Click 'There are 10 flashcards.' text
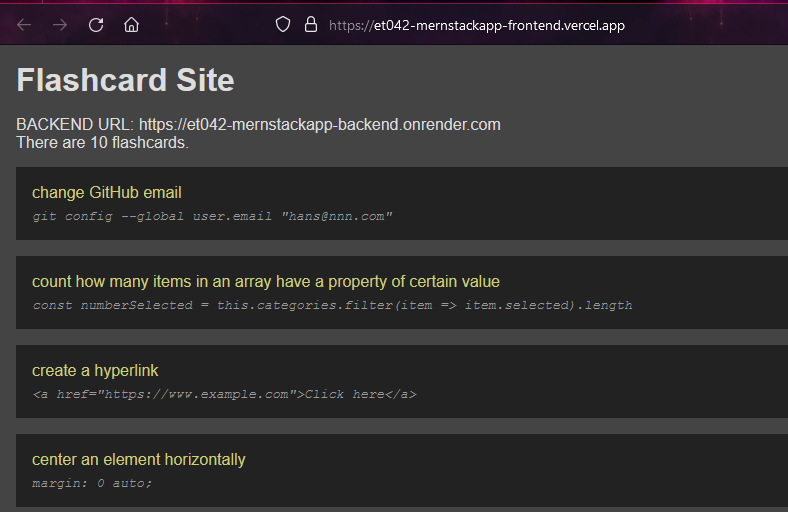Viewport: 788px width, 512px height. (103, 142)
